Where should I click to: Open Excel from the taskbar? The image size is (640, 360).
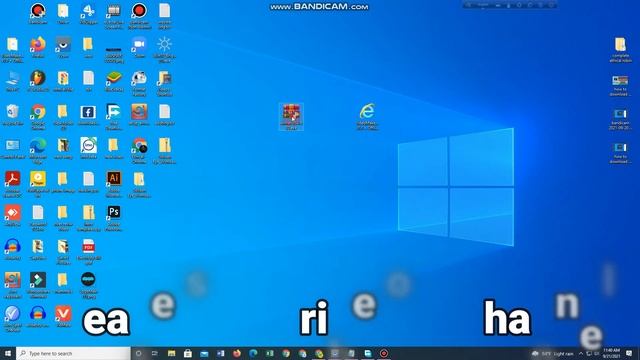(x=269, y=353)
